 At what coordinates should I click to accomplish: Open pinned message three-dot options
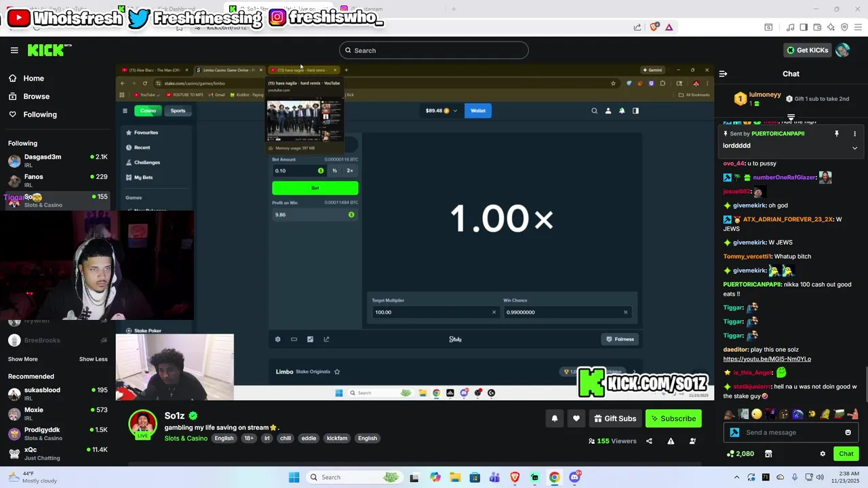[x=854, y=134]
